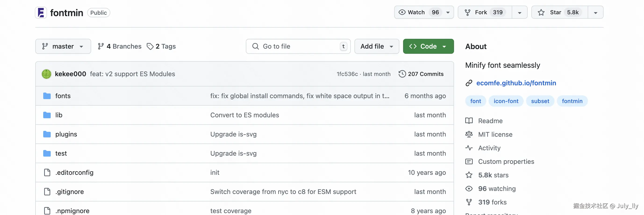The width and height of the screenshot is (644, 215).
Task: Click the tag icon beside 2 Tags
Action: (150, 47)
